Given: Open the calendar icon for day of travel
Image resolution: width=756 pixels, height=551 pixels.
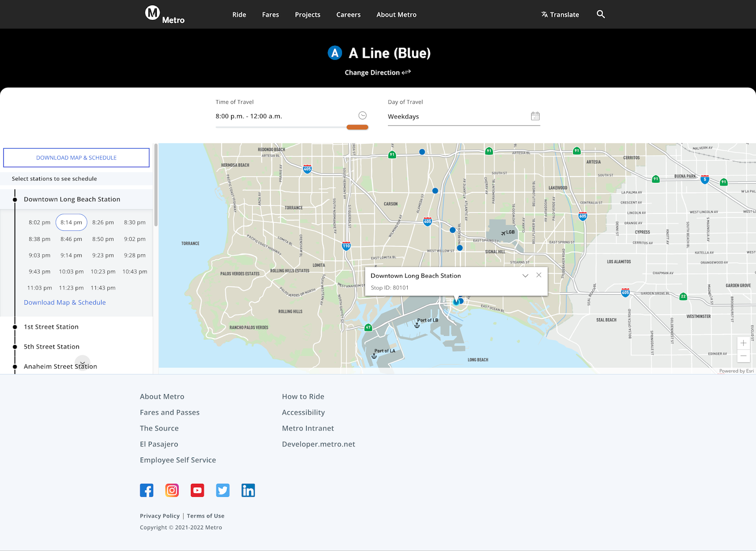Looking at the screenshot, I should pyautogui.click(x=535, y=116).
